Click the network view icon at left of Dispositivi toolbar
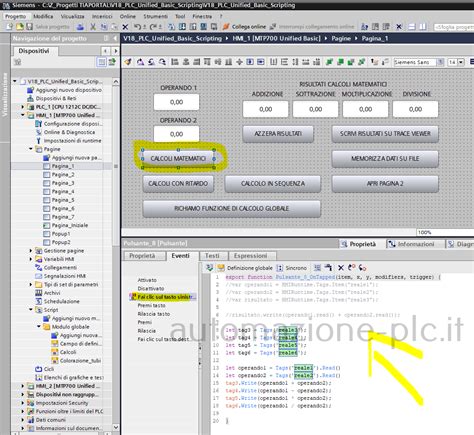Screen dimensions: 474x435 click(18, 62)
